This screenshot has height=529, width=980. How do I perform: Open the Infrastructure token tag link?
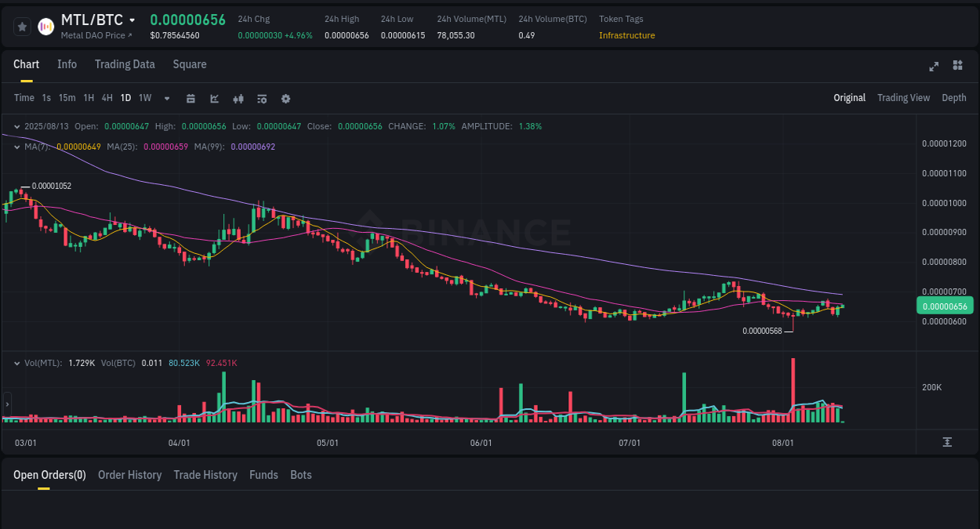627,35
